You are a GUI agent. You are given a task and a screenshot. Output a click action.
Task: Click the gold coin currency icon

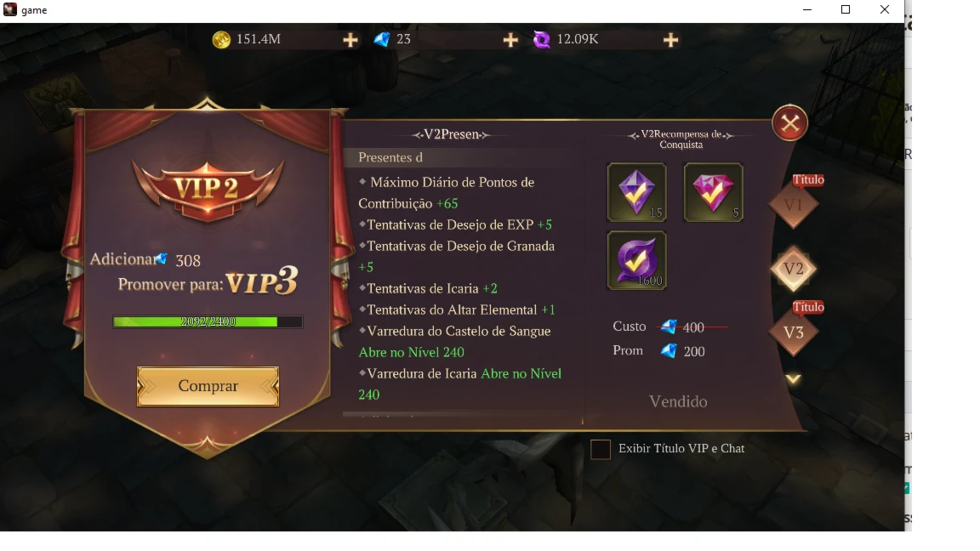(221, 39)
